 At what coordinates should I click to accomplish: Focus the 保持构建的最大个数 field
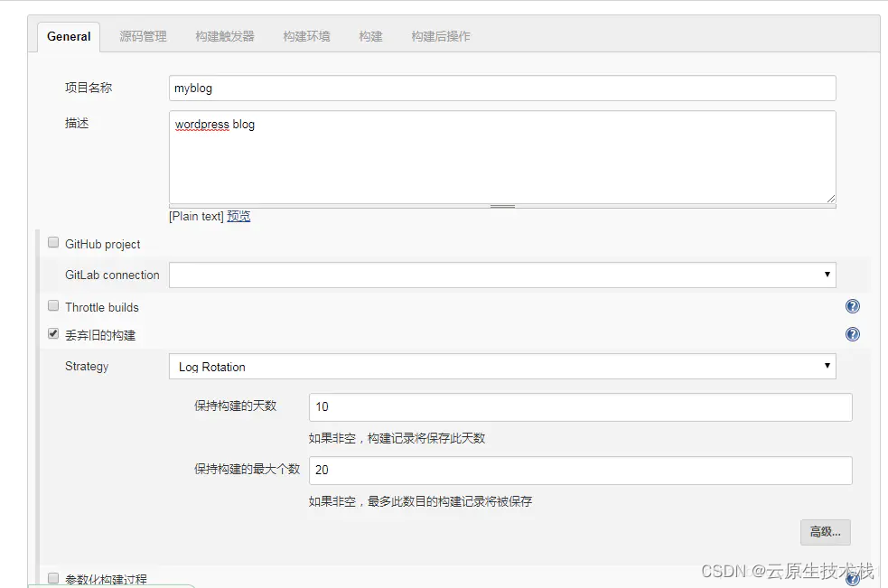pyautogui.click(x=581, y=471)
